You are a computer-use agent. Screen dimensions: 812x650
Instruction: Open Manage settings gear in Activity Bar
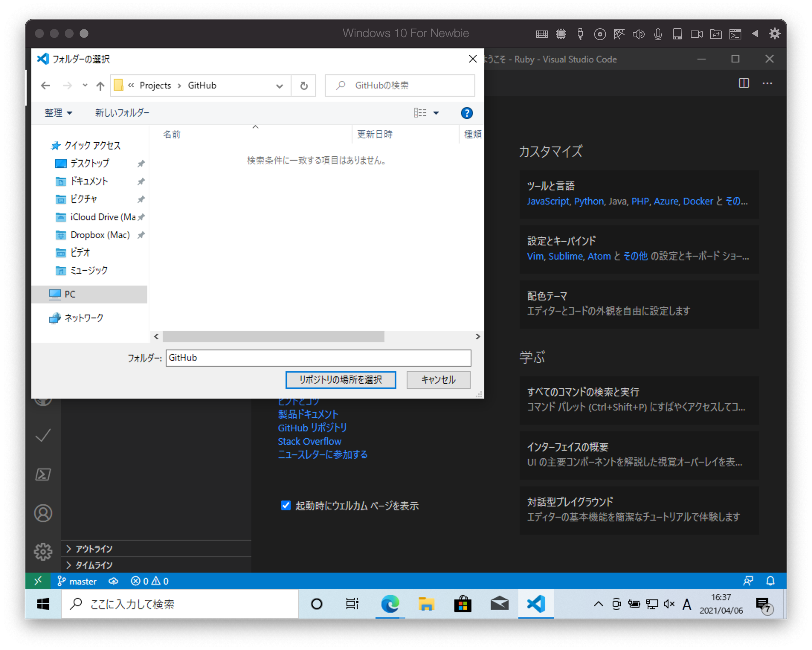[x=43, y=551]
